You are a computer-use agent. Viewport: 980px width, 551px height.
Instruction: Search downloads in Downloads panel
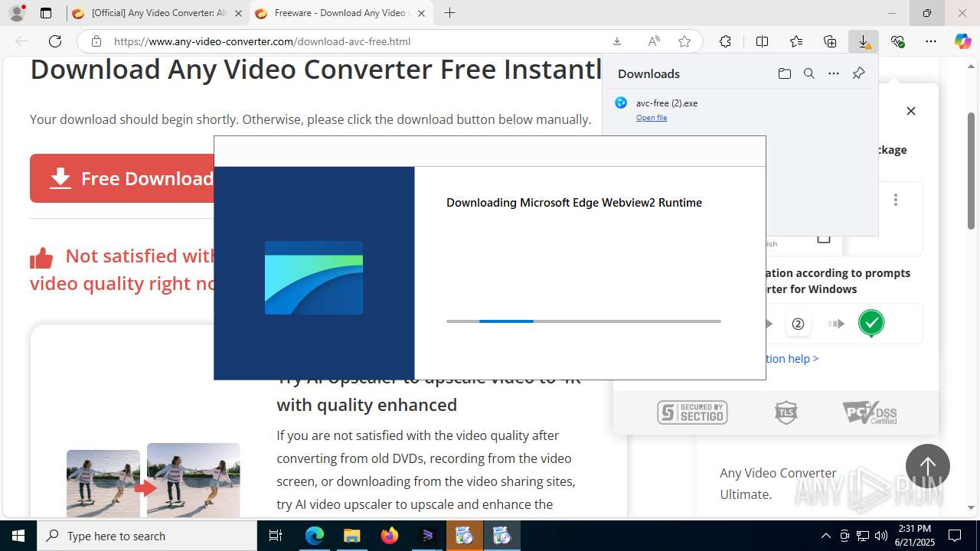pyautogui.click(x=808, y=73)
